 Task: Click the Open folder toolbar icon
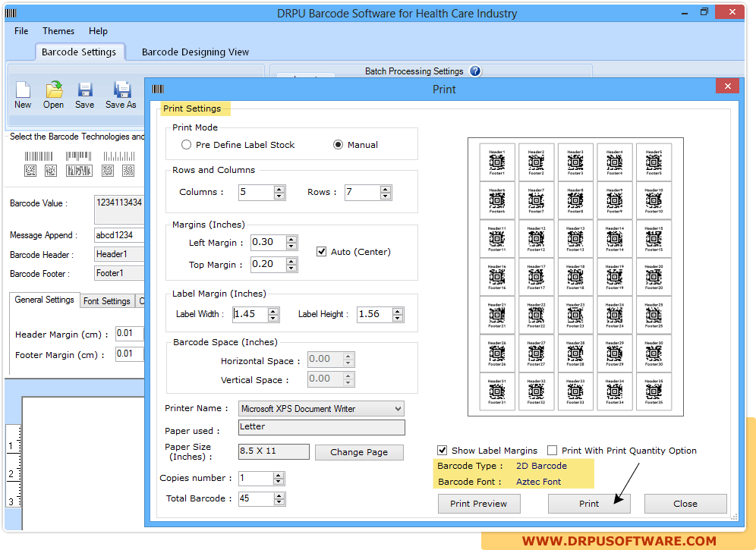pos(54,90)
